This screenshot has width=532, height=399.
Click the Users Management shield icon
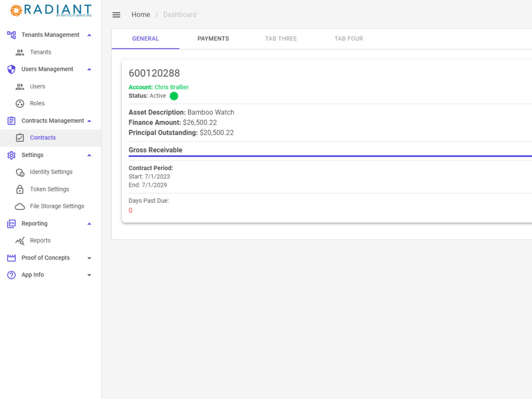tap(11, 69)
